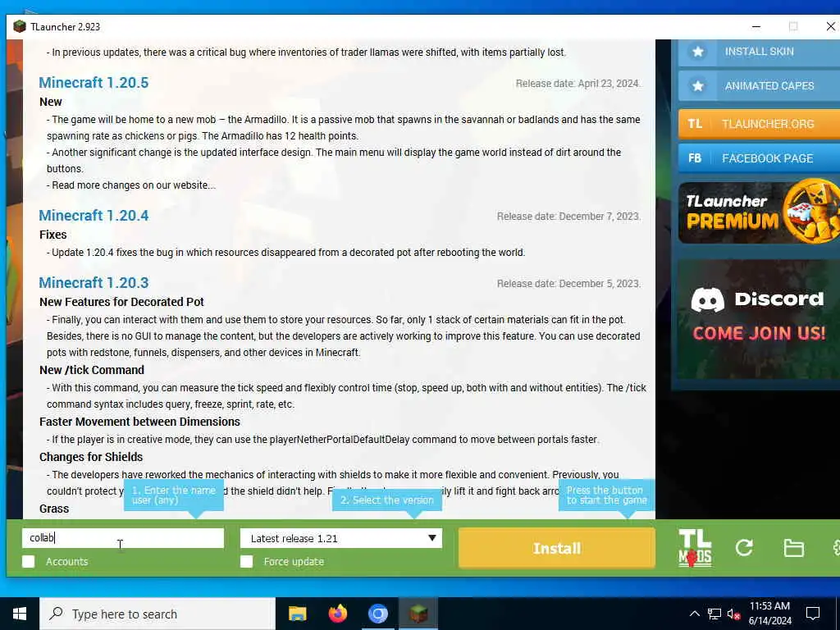840x630 pixels.
Task: Open the TLauncher Premium banner
Action: (x=759, y=212)
